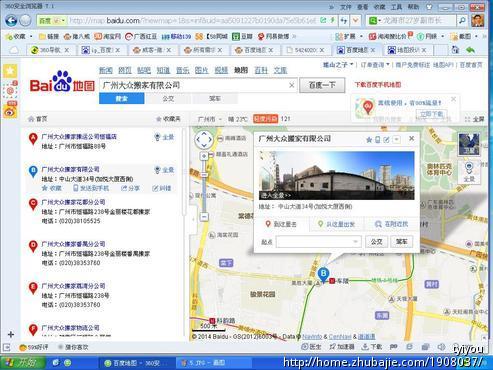Click the edit pencil icon in popup header
The width and height of the screenshot is (493, 370).
tap(386, 139)
